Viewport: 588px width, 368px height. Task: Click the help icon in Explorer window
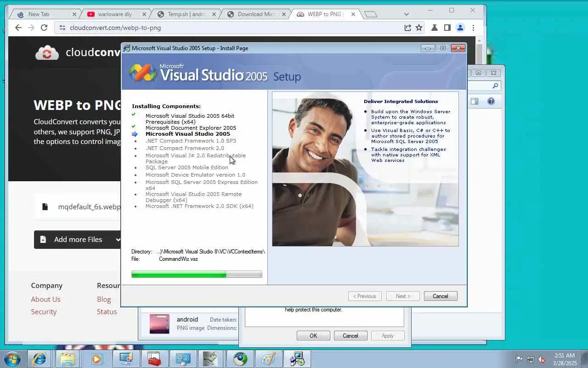click(491, 101)
